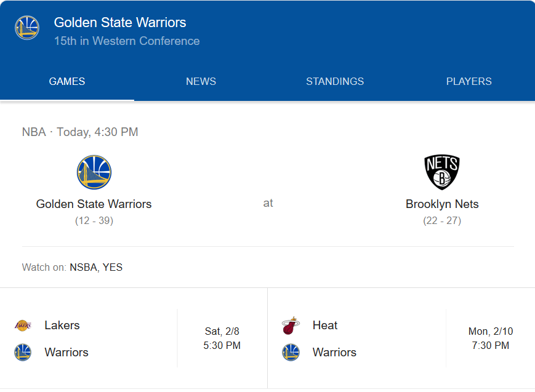
Task: Click the large Golden State Warriors game logo
Action: pyautogui.click(x=94, y=172)
